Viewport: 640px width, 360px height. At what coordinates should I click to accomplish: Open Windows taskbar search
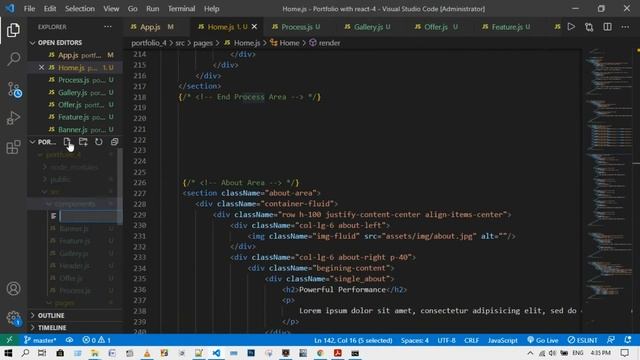tap(25, 353)
